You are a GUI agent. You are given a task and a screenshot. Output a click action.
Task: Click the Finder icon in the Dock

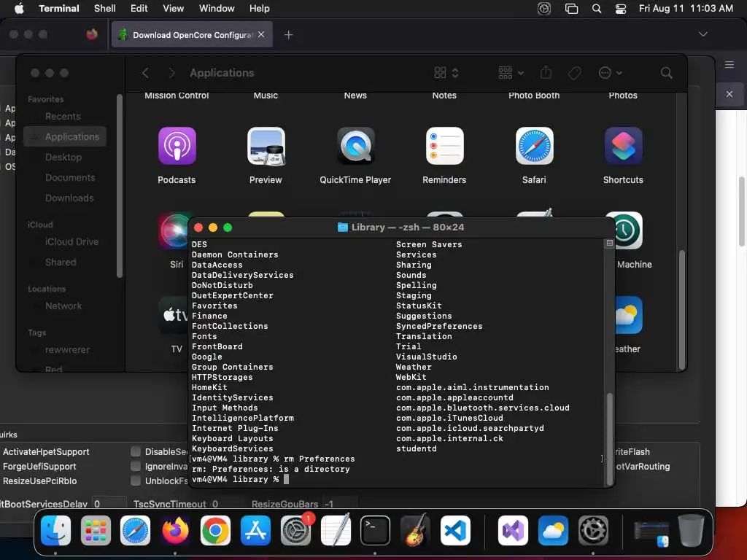click(55, 531)
